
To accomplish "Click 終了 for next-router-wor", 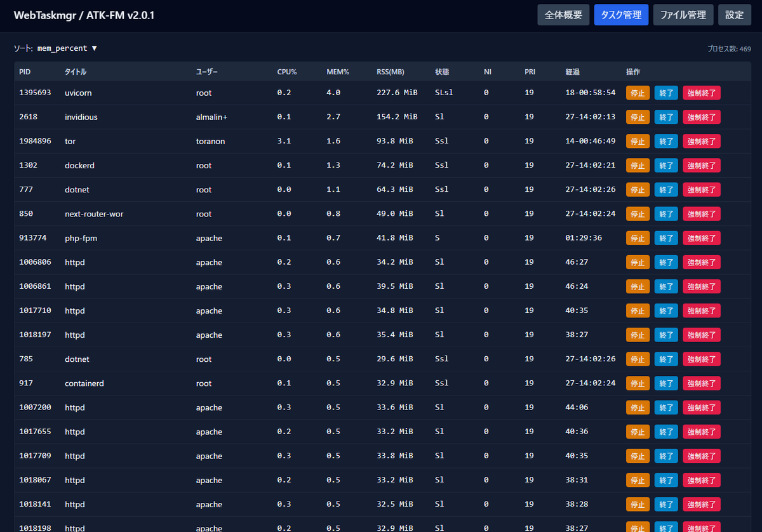I will (666, 214).
